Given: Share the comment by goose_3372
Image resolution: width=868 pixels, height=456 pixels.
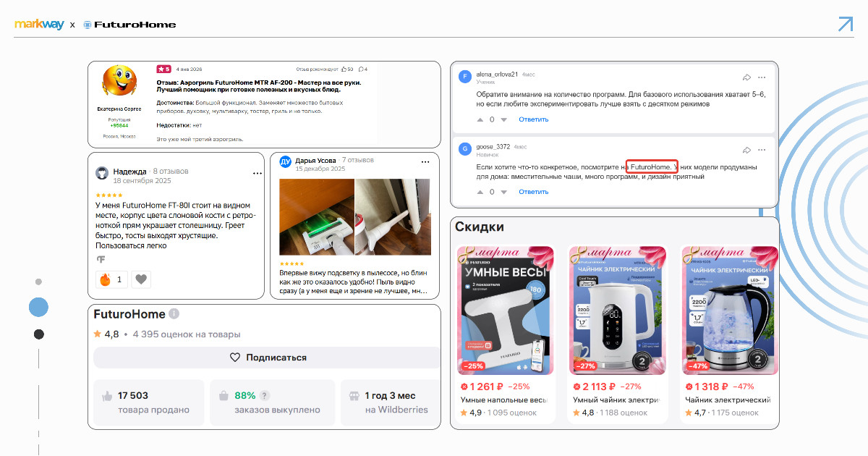Looking at the screenshot, I should [x=746, y=150].
